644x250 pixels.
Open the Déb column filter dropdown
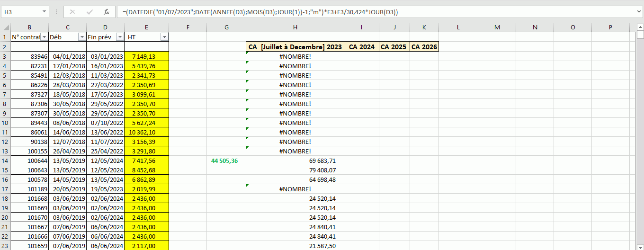(82, 37)
